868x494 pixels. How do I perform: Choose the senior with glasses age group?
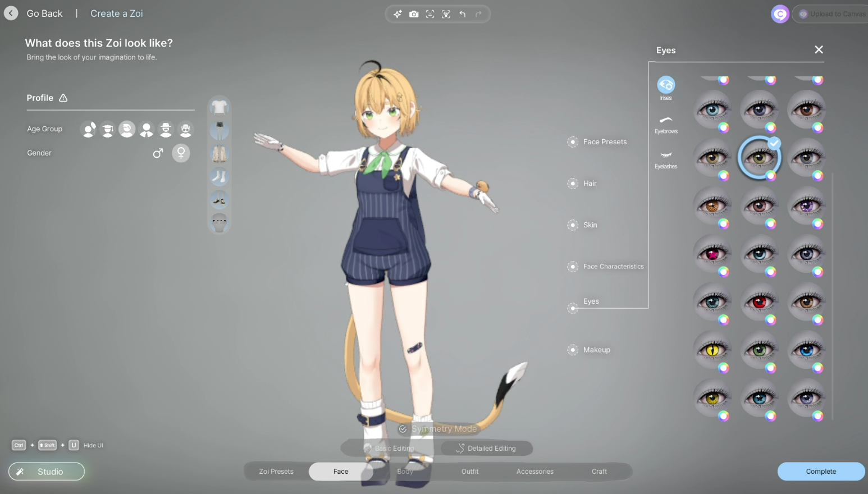pyautogui.click(x=185, y=130)
